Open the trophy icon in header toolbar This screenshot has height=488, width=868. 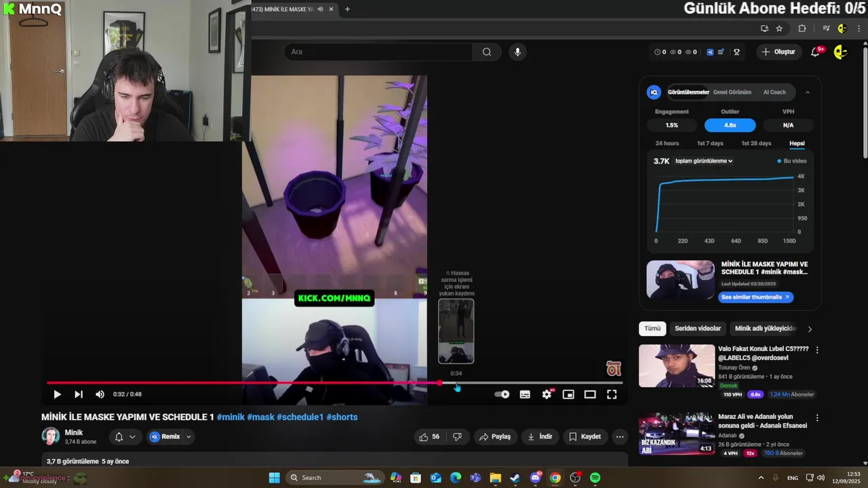pos(736,52)
